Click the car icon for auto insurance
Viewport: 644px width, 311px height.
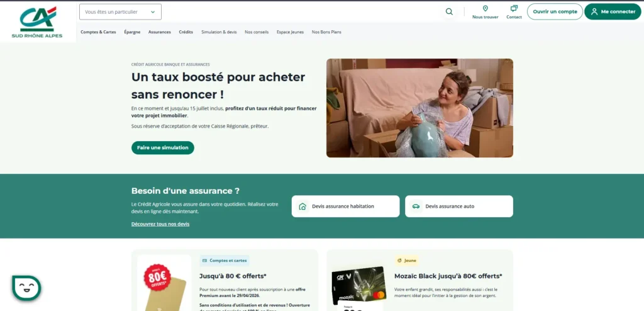416,206
